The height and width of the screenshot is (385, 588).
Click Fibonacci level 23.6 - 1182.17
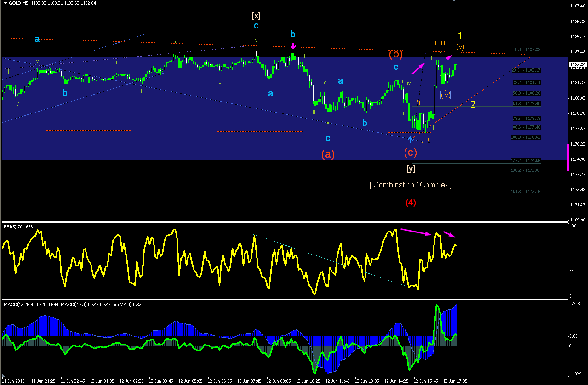coord(525,70)
